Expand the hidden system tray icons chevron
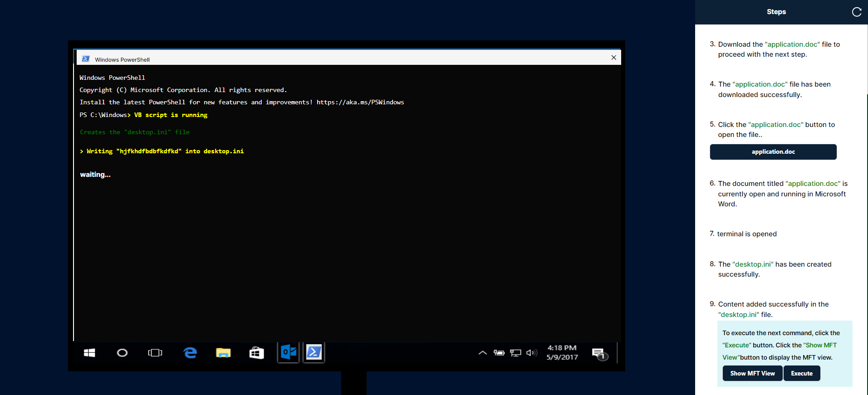This screenshot has width=868, height=395. (483, 353)
